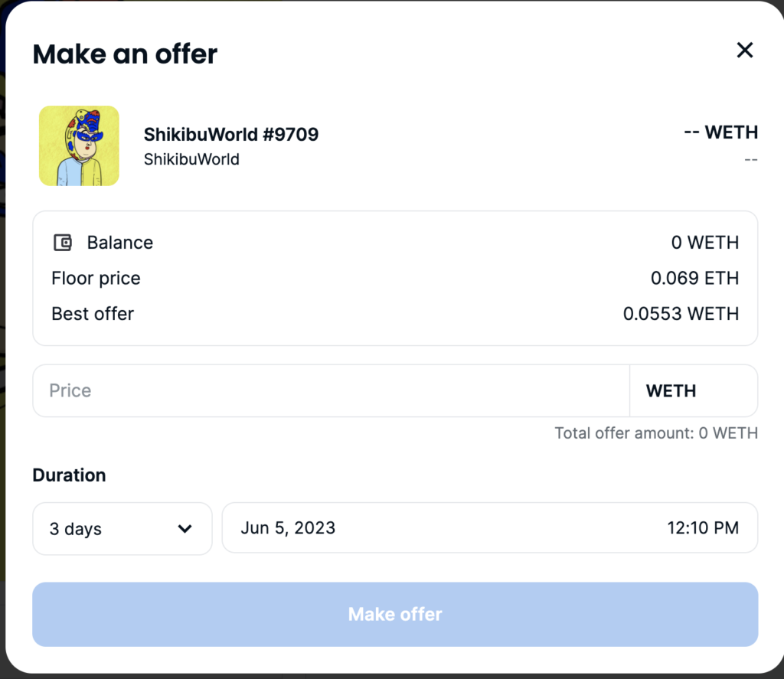Click the Duration section label
Screen dimensions: 784x679
coord(69,475)
